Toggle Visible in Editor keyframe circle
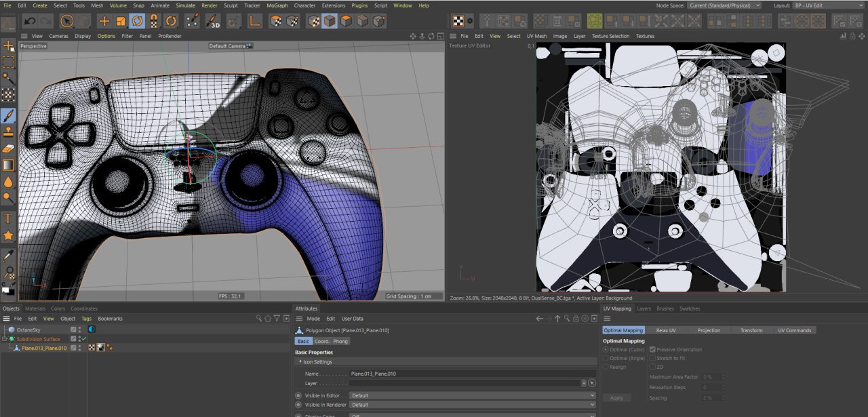Screen dimensions: 868x417 point(298,395)
